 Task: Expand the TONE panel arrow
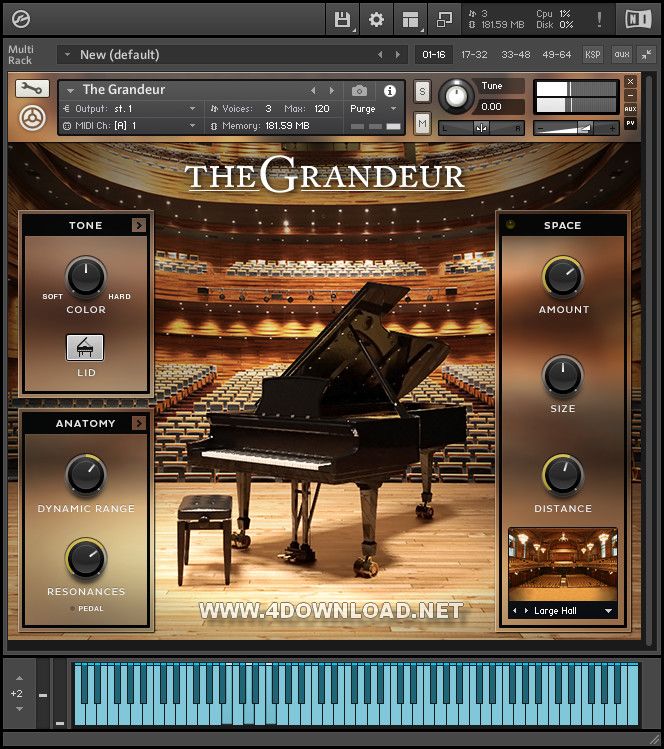click(x=139, y=225)
